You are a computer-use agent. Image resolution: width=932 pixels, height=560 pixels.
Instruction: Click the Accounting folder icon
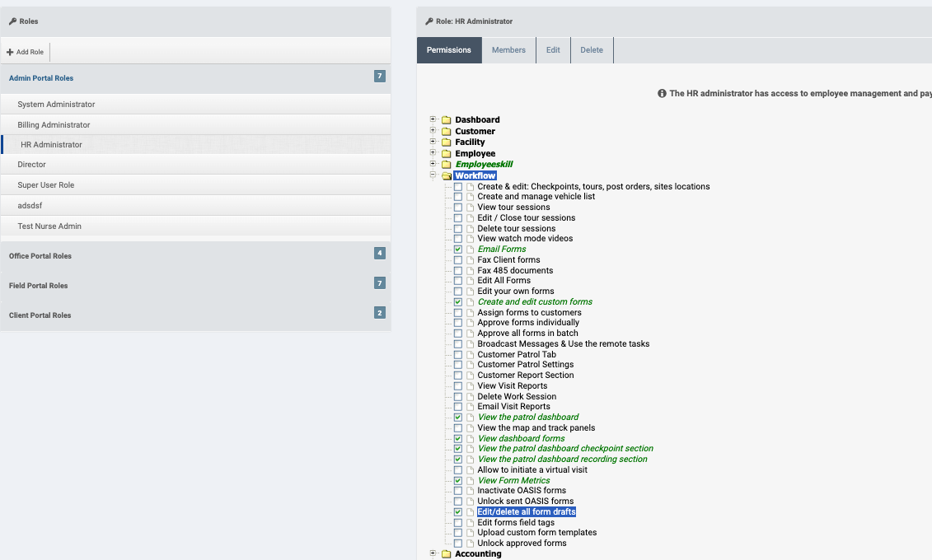(x=446, y=554)
